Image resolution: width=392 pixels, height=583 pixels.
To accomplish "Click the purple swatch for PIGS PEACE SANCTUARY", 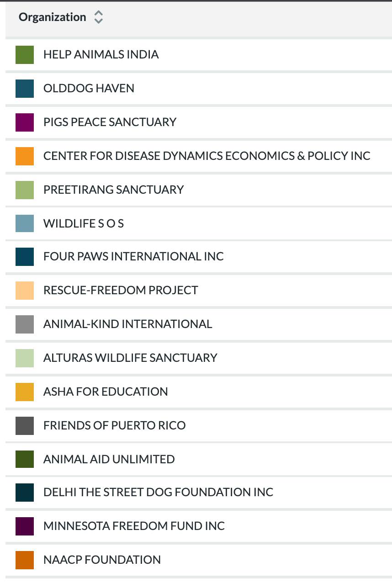I will point(25,122).
